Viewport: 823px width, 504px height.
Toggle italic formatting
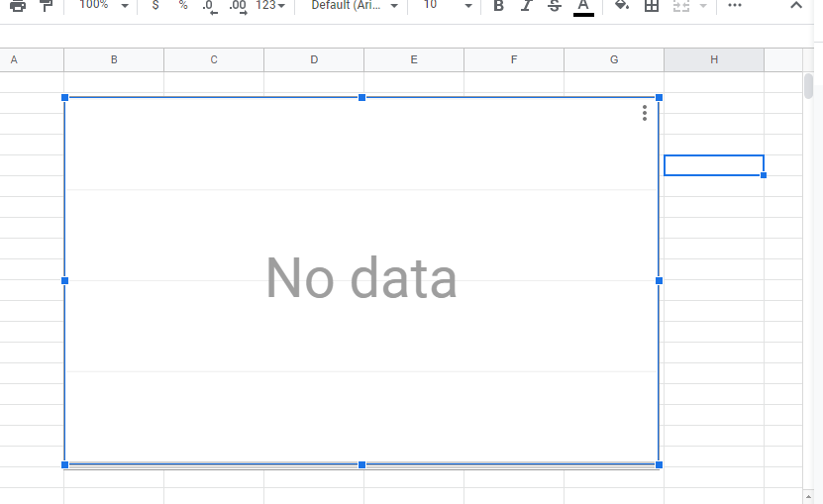click(526, 5)
